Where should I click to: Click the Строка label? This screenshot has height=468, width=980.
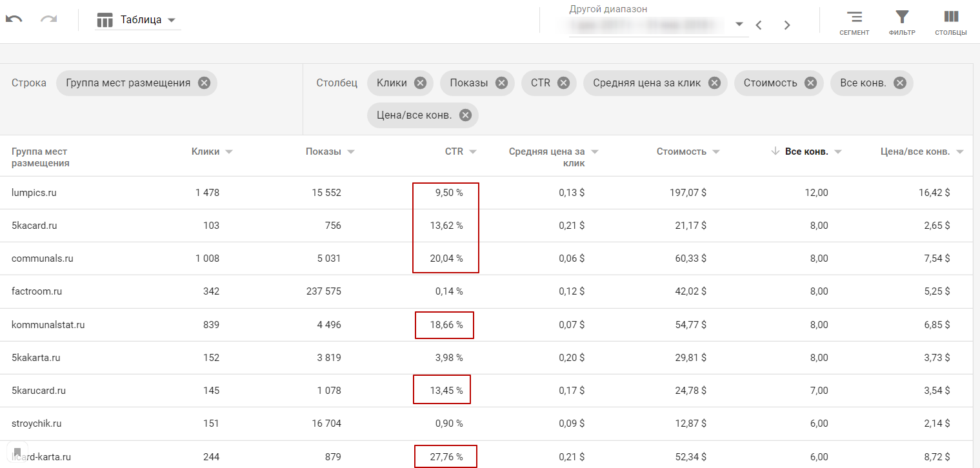pyautogui.click(x=29, y=83)
